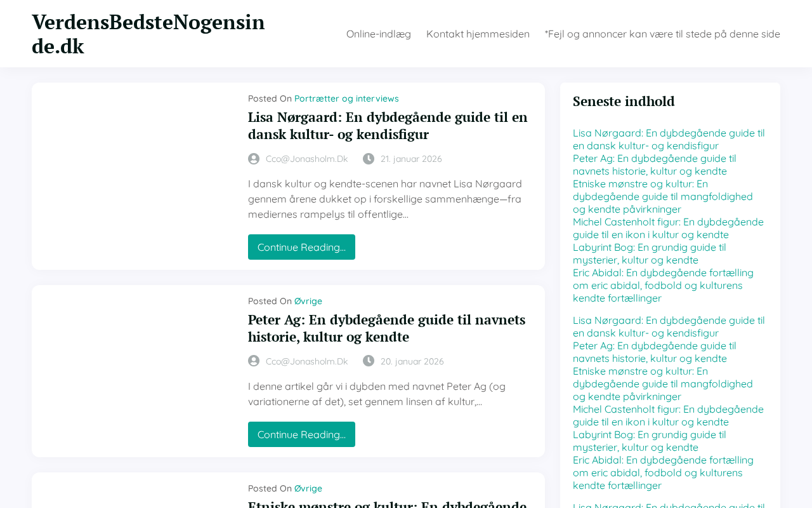The height and width of the screenshot is (508, 812).
Task: Click author Cco@Jonasholm.Dk on the first post
Action: 306,159
